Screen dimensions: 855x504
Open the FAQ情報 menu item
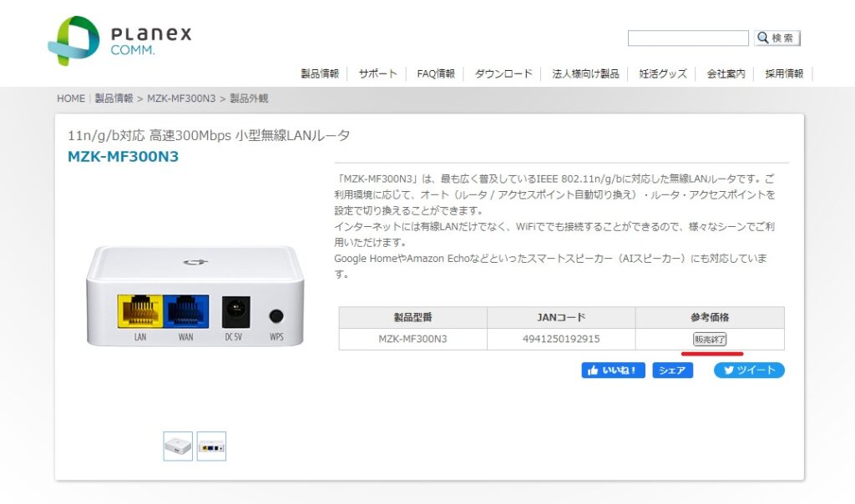pyautogui.click(x=436, y=73)
